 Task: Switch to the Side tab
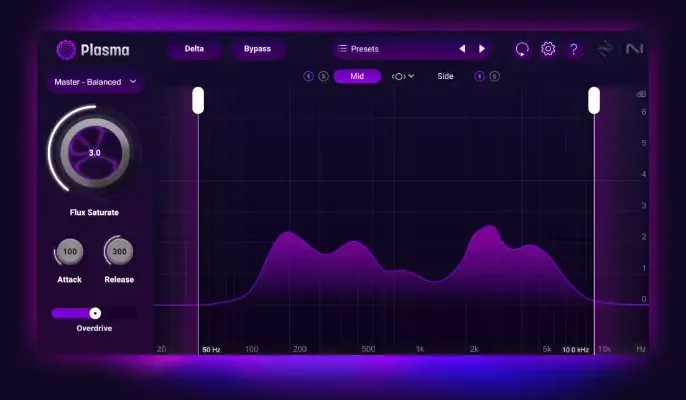click(x=445, y=76)
